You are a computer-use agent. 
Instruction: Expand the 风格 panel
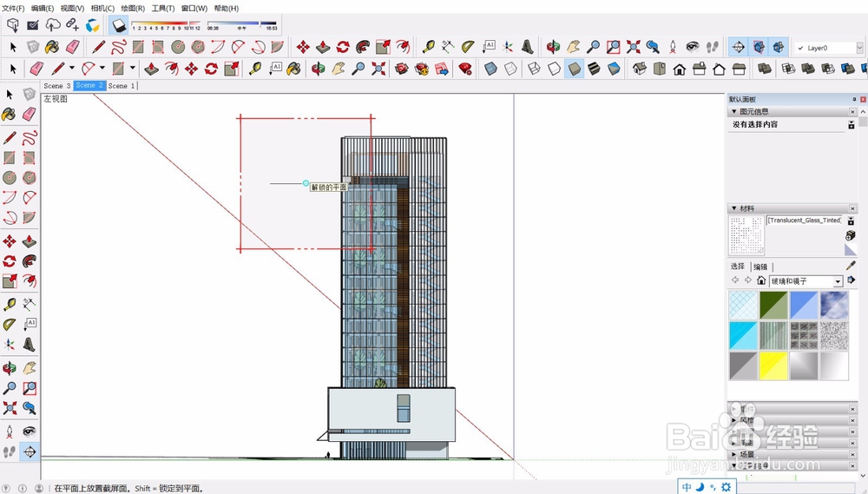[734, 420]
